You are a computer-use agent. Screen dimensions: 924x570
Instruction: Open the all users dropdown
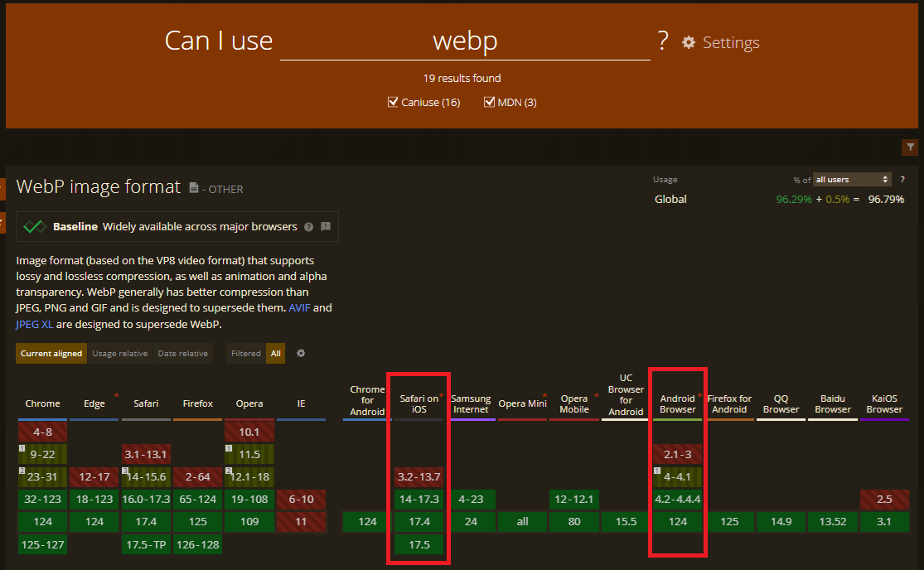(x=852, y=180)
